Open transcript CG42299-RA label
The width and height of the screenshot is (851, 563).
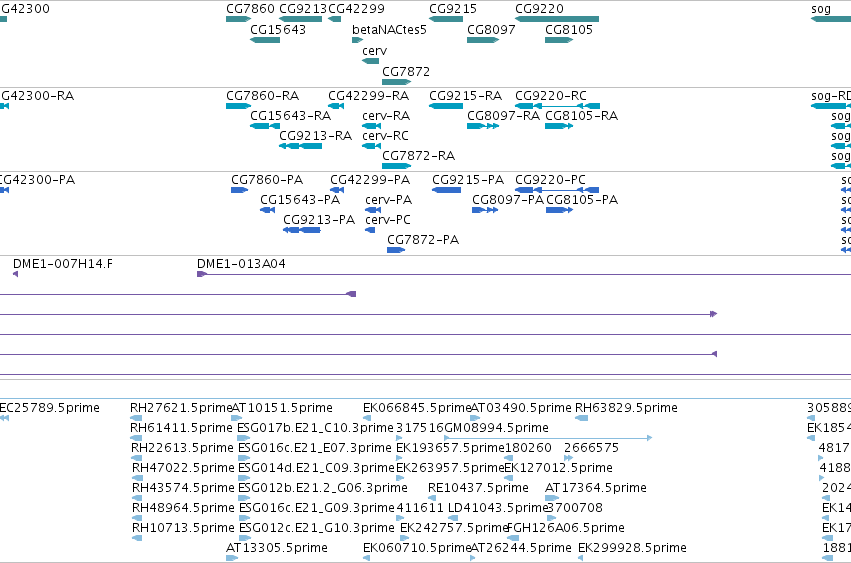tap(369, 96)
